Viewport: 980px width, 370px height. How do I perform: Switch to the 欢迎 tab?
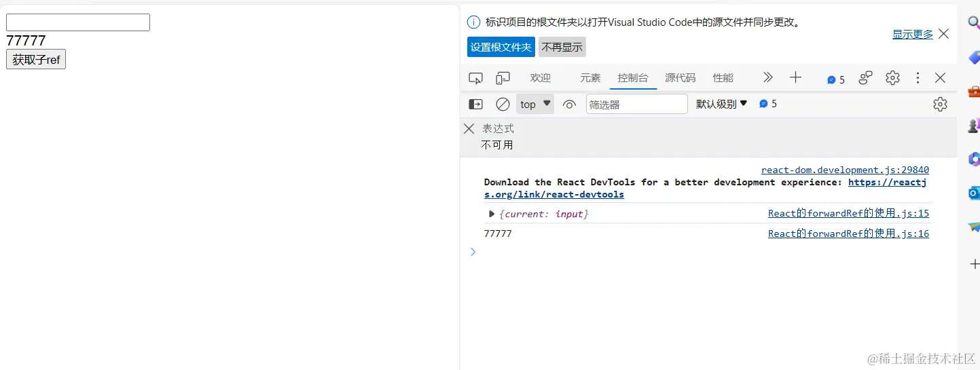coord(541,78)
